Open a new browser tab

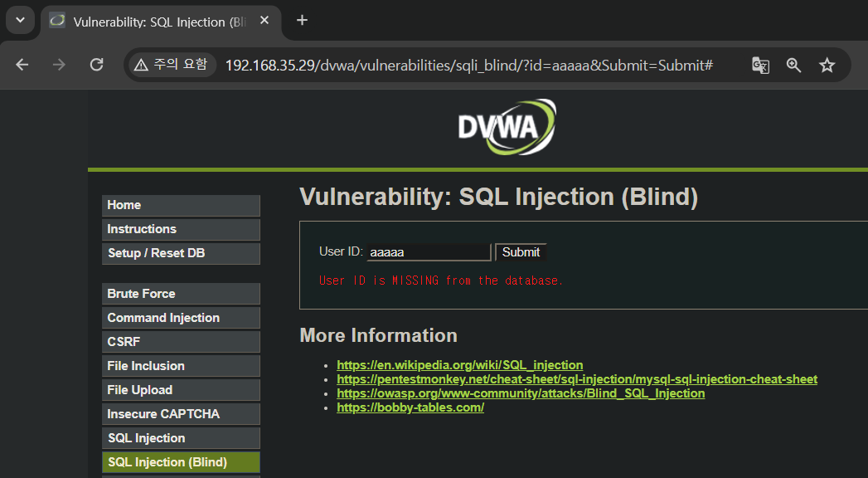[302, 21]
